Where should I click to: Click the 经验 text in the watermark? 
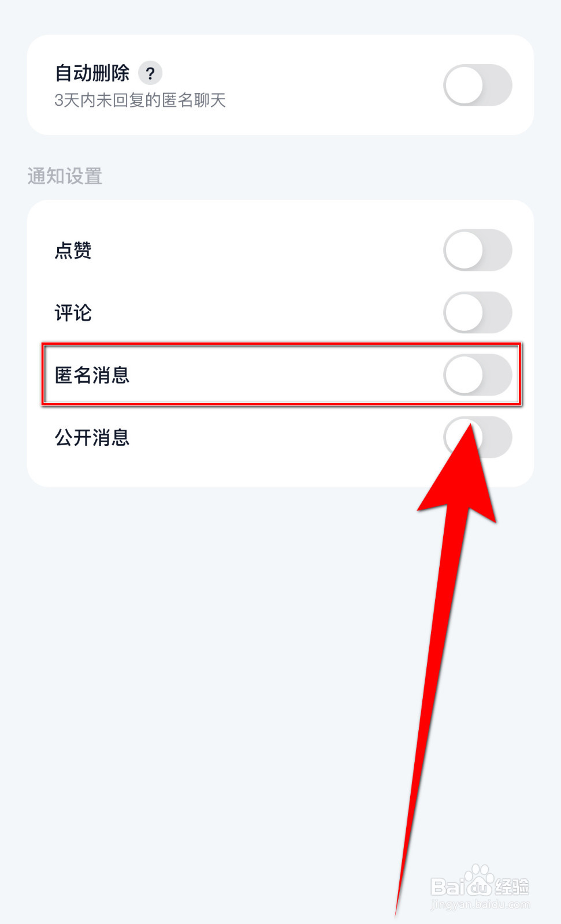tap(512, 886)
